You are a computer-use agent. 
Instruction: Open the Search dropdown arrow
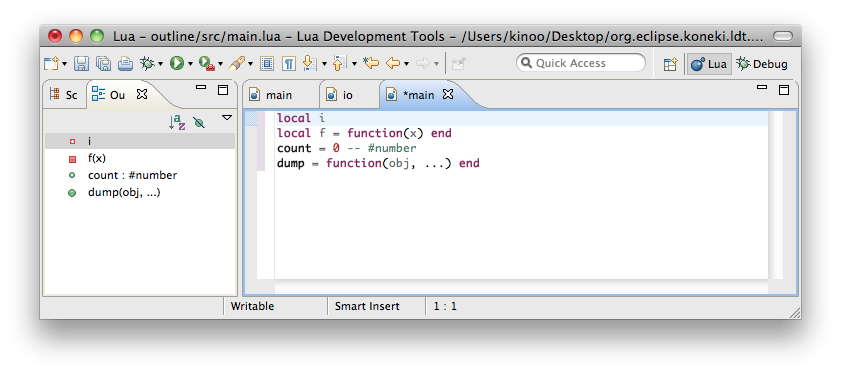[x=250, y=64]
